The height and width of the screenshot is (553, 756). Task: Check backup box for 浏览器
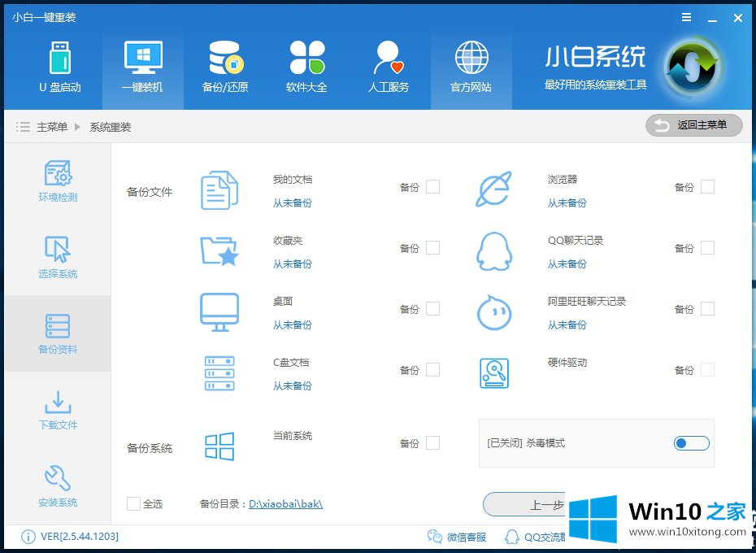point(707,187)
